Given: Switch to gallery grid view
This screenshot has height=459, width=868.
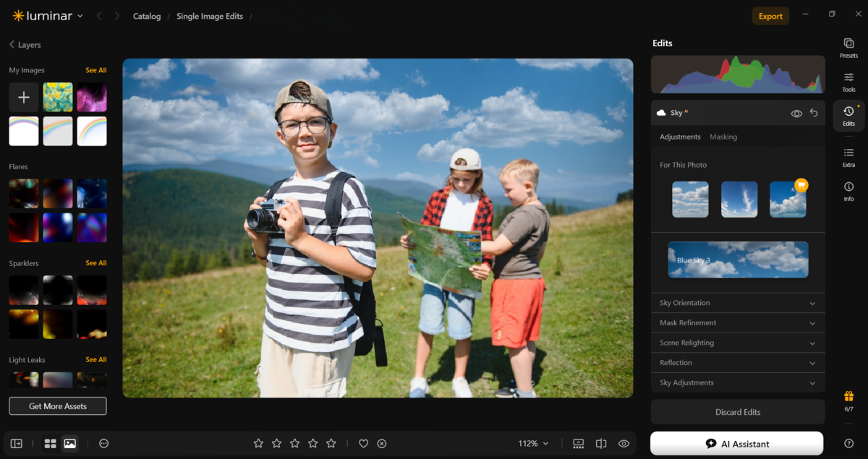Looking at the screenshot, I should coord(50,443).
